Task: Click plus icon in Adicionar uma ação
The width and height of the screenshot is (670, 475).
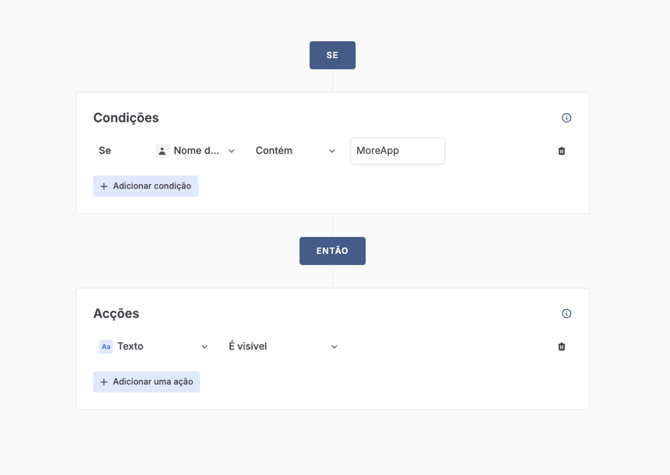Action: coord(104,382)
